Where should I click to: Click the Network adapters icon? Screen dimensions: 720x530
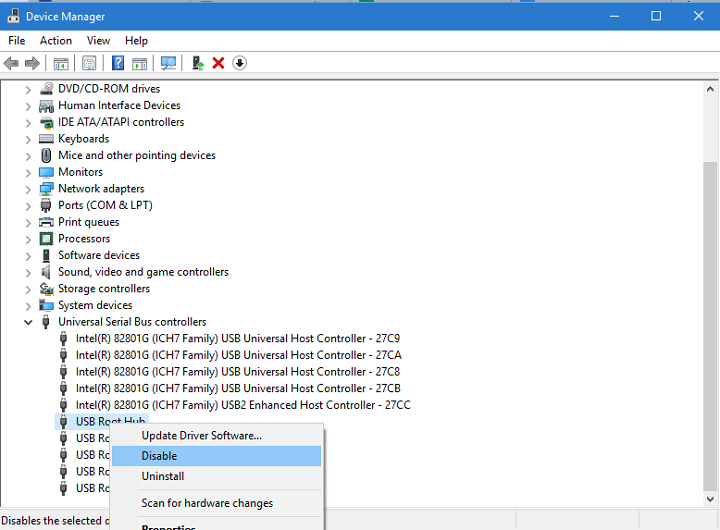click(x=46, y=189)
